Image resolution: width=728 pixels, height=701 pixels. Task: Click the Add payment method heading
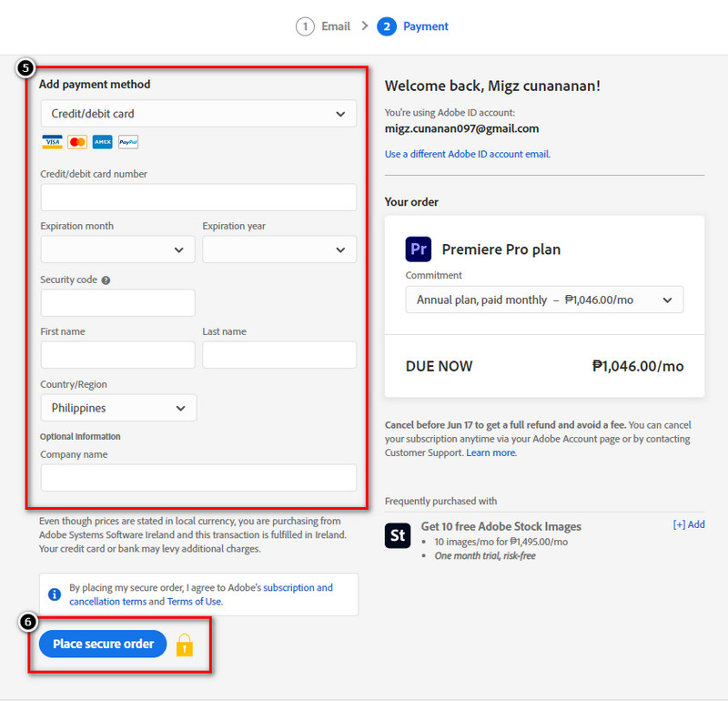[95, 85]
